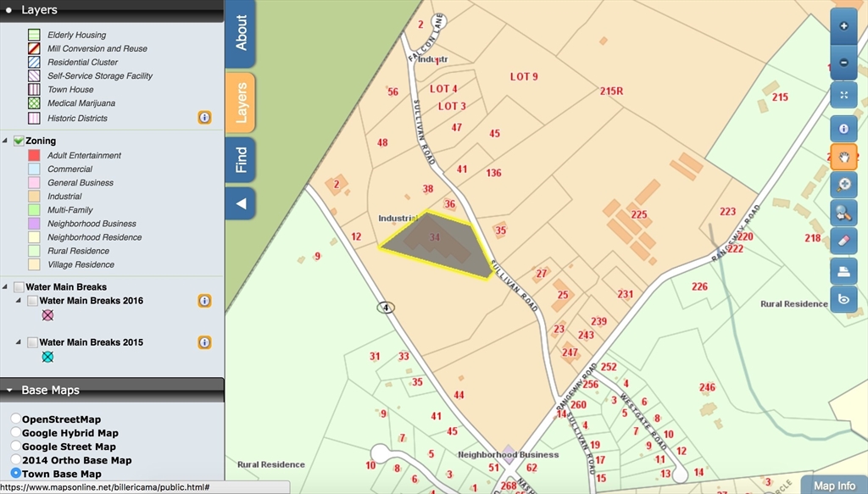Select the Identify info tool
The image size is (868, 494).
click(843, 129)
